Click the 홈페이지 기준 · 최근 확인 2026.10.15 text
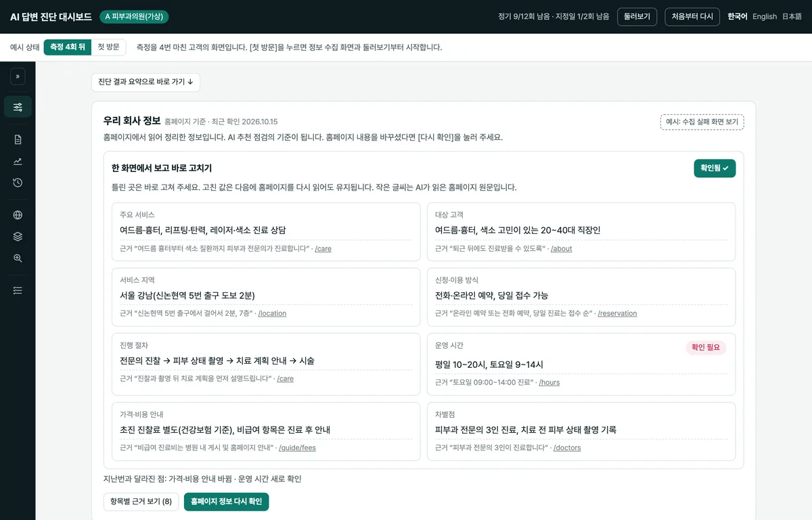Viewport: 812px width, 520px height. click(221, 122)
